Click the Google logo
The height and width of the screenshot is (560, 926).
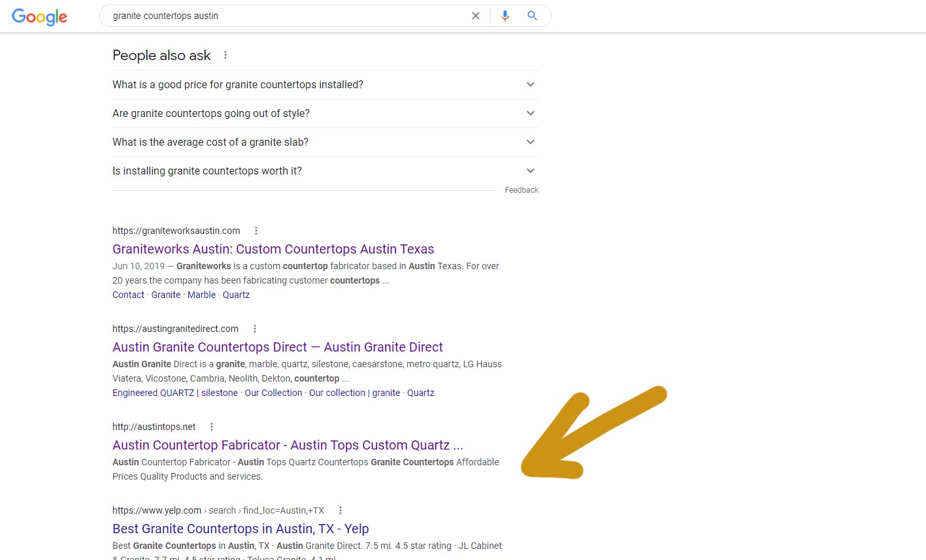(x=39, y=16)
